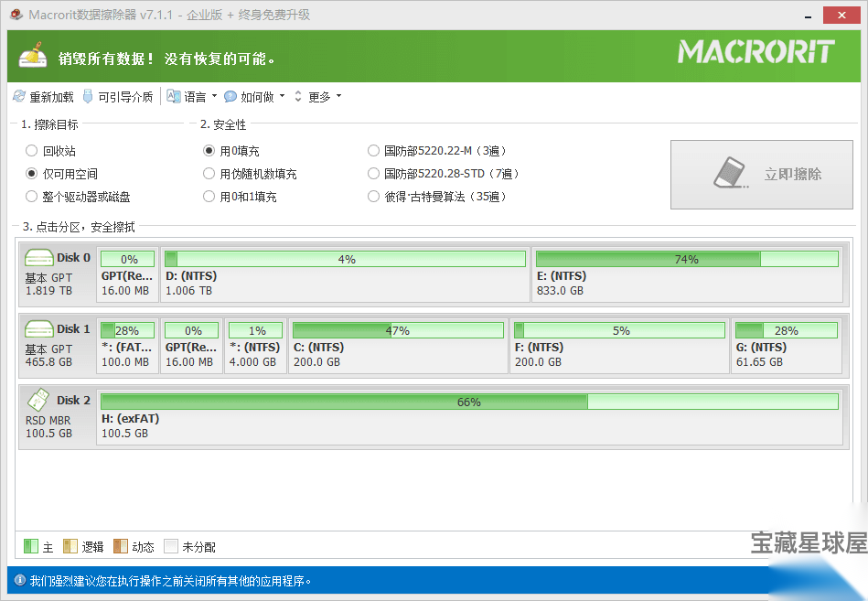The height and width of the screenshot is (601, 868).
Task: Select the F: (NTFS) 200.0 GB partition
Action: 619,346
